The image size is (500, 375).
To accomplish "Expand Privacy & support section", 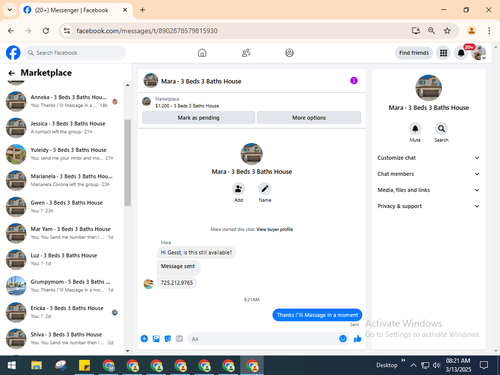I will [428, 206].
